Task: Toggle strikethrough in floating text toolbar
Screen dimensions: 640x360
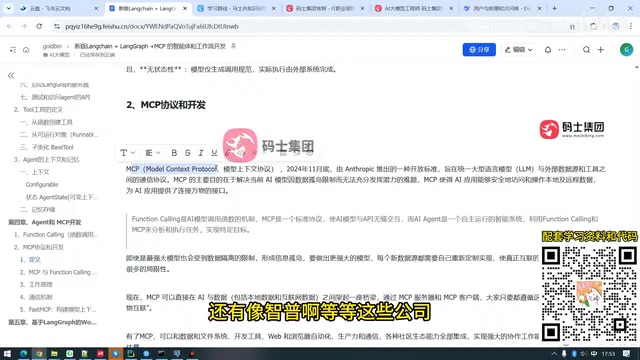Action: [x=187, y=153]
